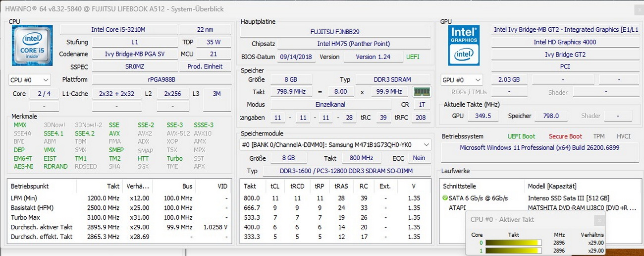Screen dimensions: 644x256
Task: Close the CPU #0 Aktiver Takt popup
Action: (599, 220)
